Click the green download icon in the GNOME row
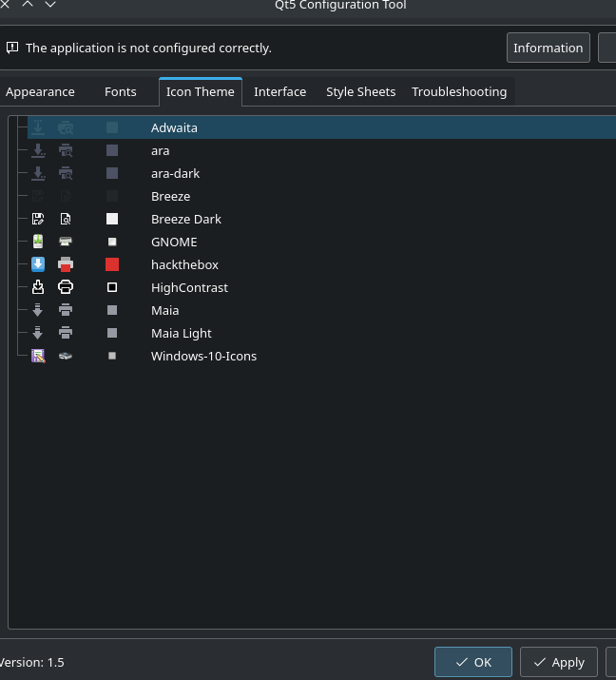 click(38, 242)
